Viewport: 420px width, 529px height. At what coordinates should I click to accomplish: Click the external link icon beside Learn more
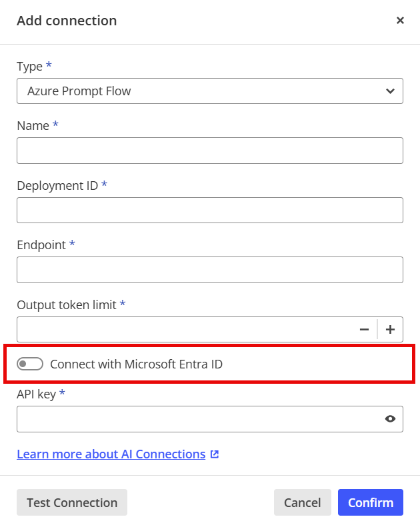tap(215, 454)
